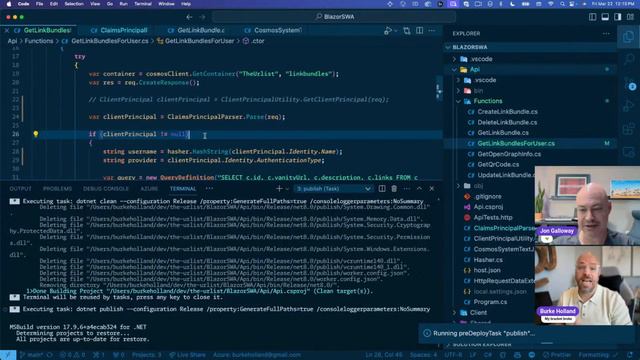Open the new terminal launch profile dropdown arrow
Image resolution: width=640 pixels, height=360 pixels.
(x=287, y=189)
